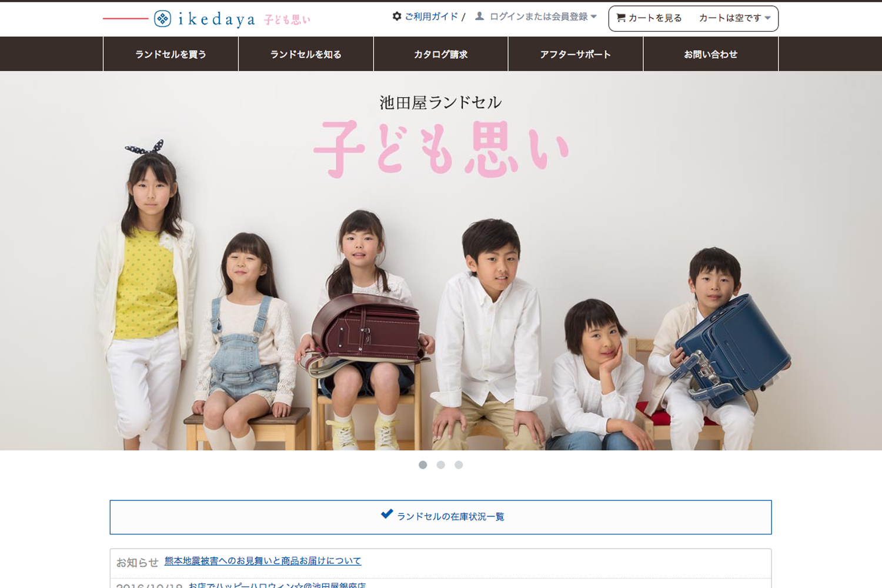Show the third carousel slide dot

click(x=459, y=465)
